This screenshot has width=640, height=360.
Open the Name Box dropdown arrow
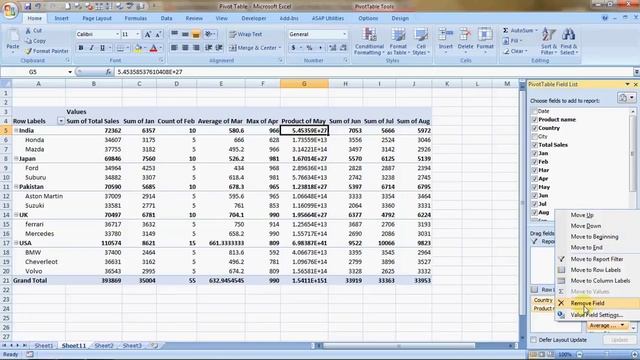pos(70,72)
